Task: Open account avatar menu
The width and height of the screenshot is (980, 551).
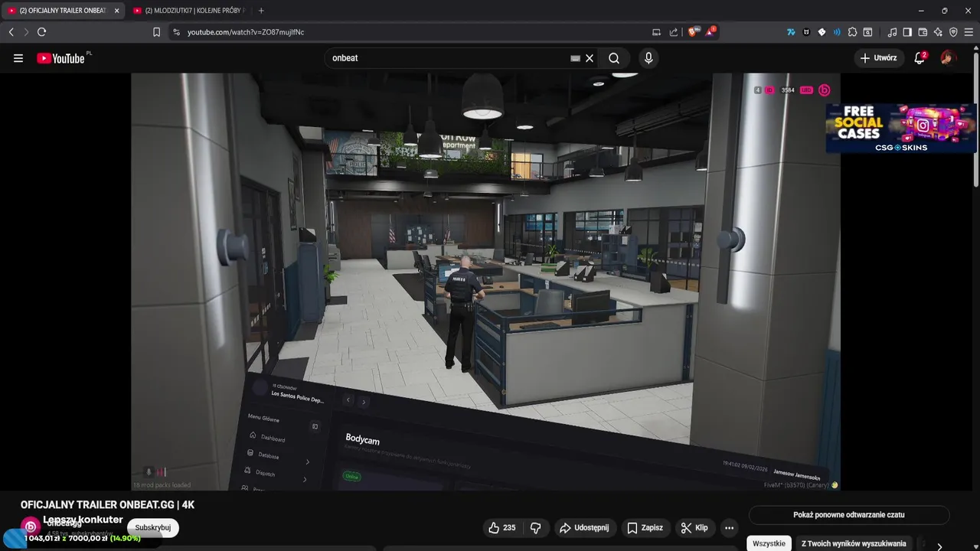Action: [948, 58]
